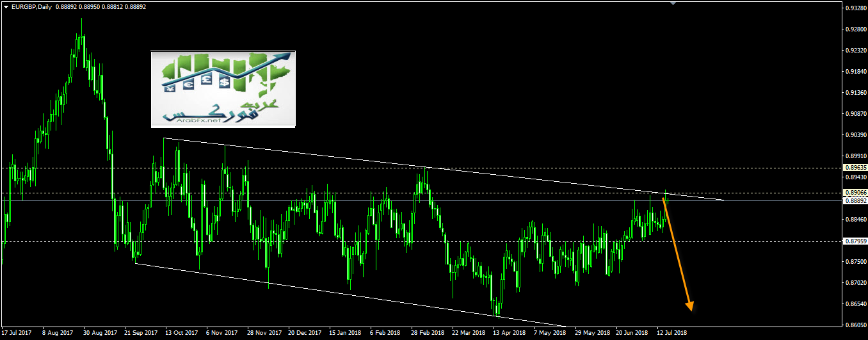Click the 29 May 2018 date label
Image resolution: width=868 pixels, height=340 pixels.
tap(592, 333)
